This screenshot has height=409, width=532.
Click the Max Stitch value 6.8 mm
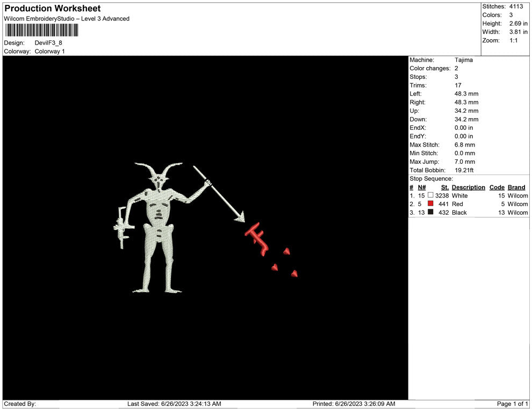pos(464,145)
